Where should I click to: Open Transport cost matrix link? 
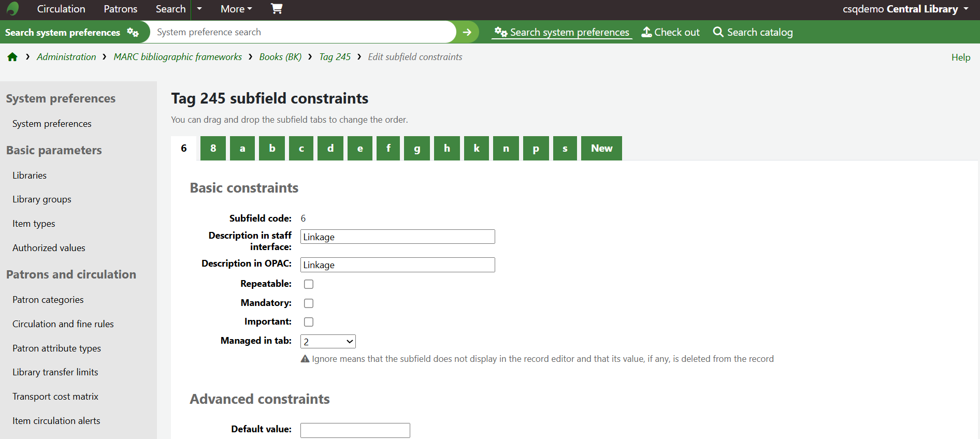click(55, 397)
